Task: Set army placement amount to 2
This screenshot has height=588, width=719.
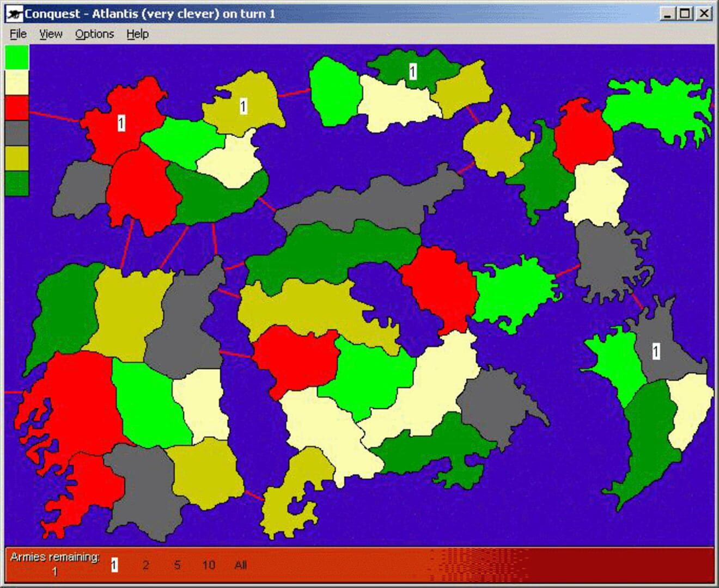Action: [x=145, y=565]
